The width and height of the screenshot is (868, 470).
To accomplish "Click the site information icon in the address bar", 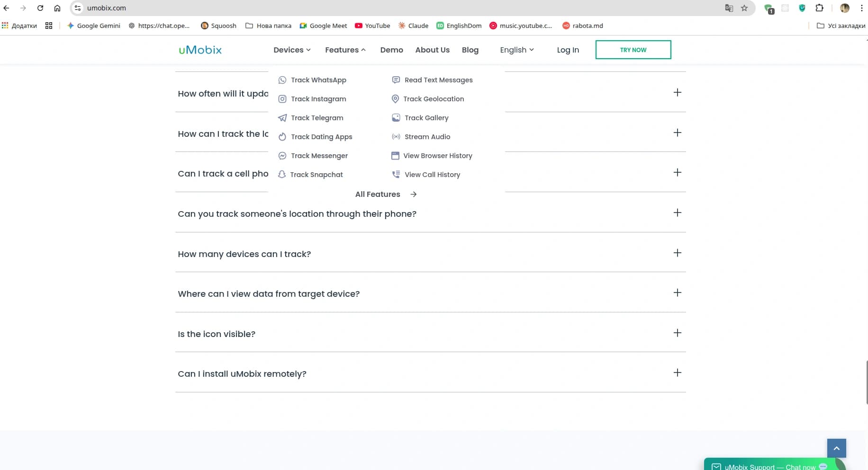I will coord(78,8).
